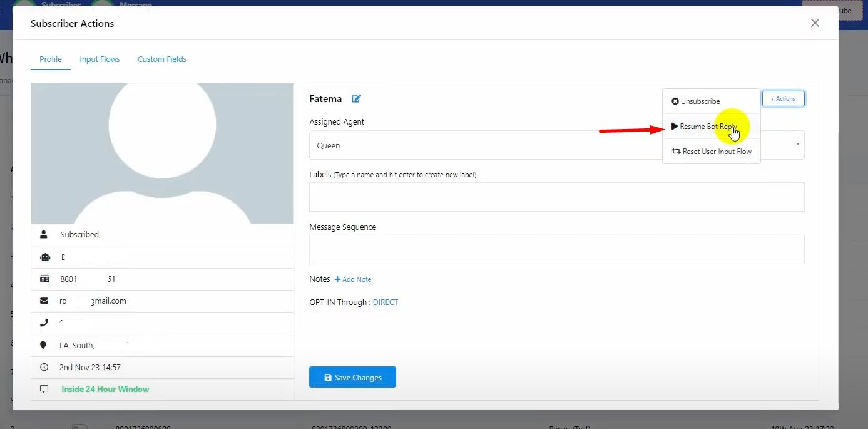Click inside the Labels input field
Screen dimensions: 868x429
pyautogui.click(x=556, y=197)
